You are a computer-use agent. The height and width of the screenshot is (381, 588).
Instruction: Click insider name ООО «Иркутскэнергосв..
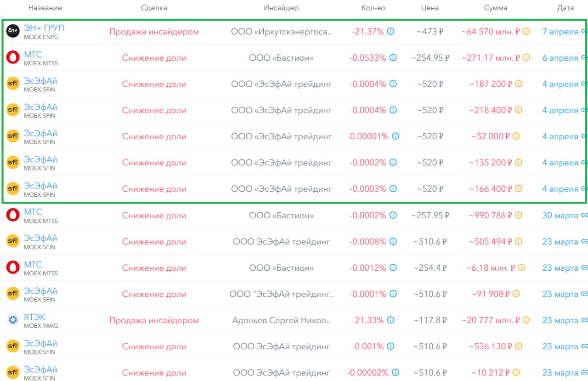281,32
